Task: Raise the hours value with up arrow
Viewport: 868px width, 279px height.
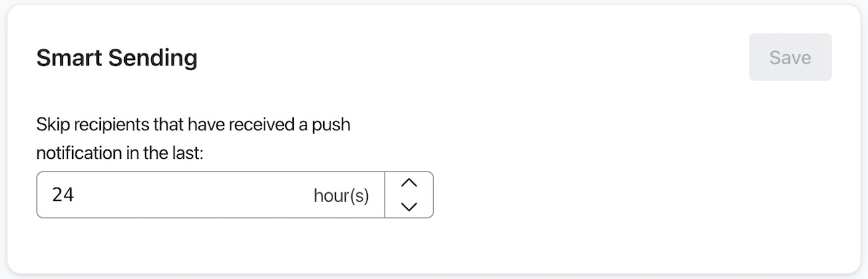Action: [x=409, y=183]
